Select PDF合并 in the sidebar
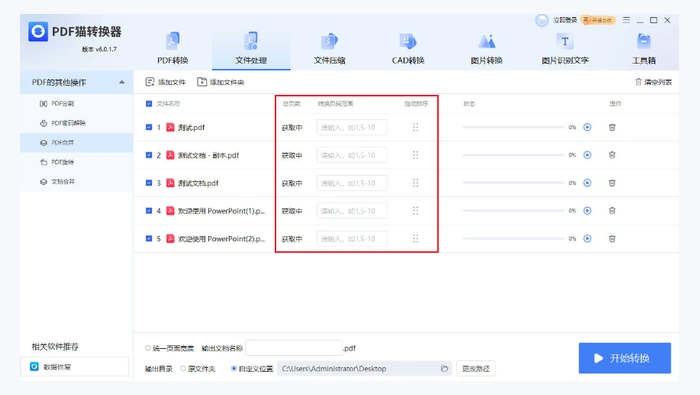 tap(76, 143)
